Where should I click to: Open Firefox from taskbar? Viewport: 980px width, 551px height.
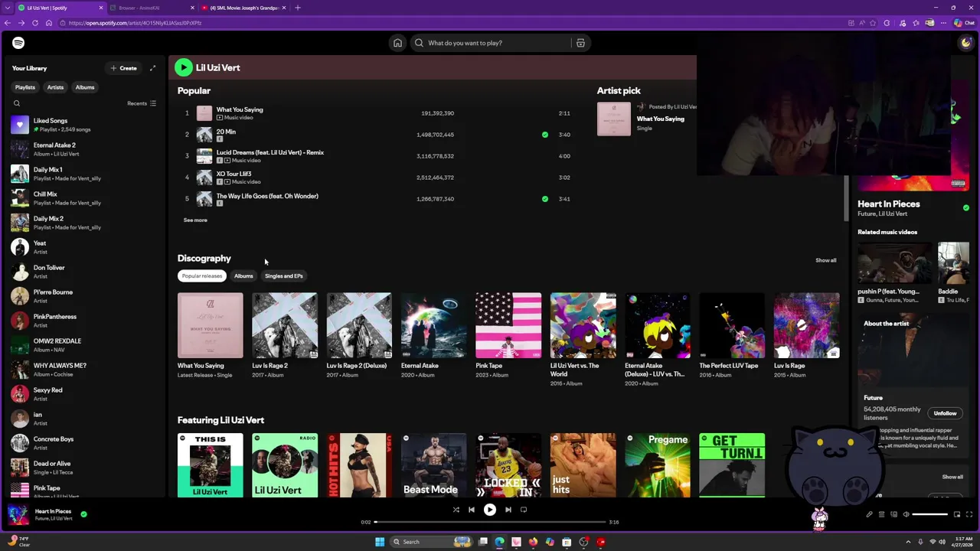click(533, 542)
